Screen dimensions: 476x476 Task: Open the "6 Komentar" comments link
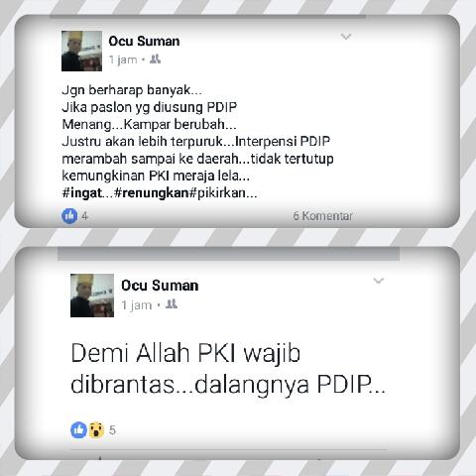click(322, 216)
